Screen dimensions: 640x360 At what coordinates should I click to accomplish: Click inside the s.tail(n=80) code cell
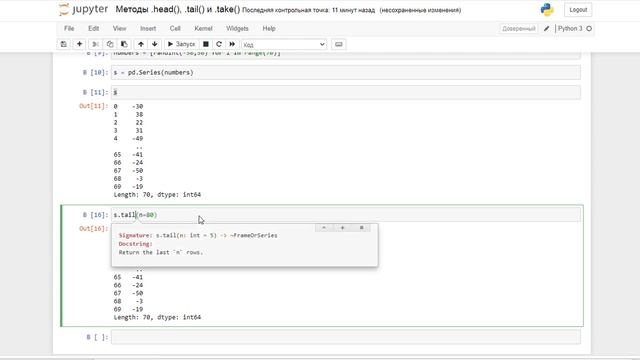tap(345, 215)
